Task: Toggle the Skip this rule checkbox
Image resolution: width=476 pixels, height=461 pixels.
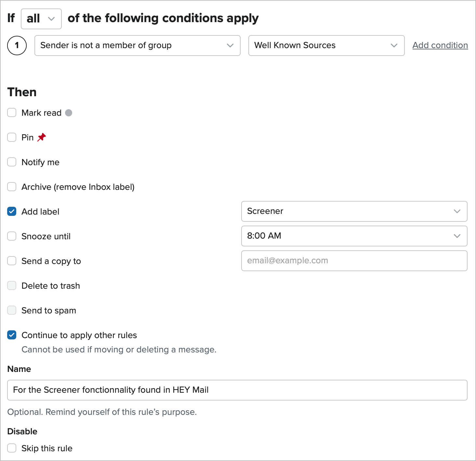Action: pos(12,448)
